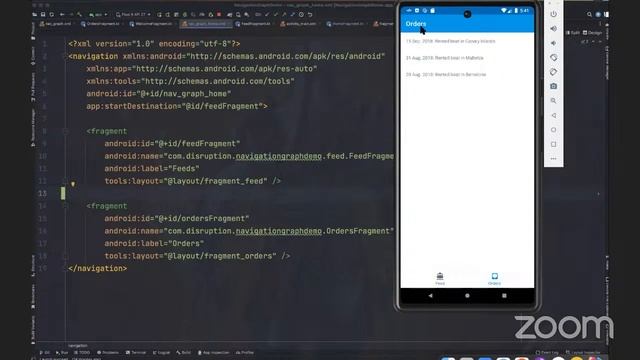This screenshot has width=640, height=360.
Task: Tap the Orders tab in bottom navigation
Action: point(494,278)
